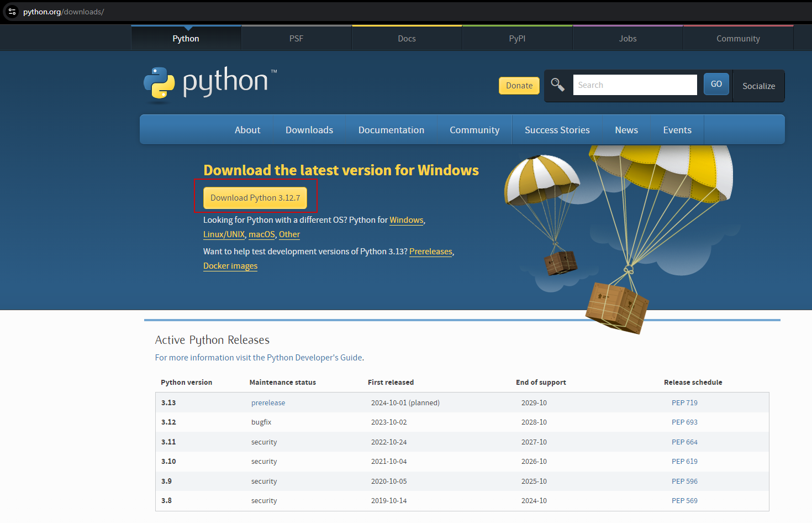
Task: Click the search magnifier icon
Action: (x=557, y=85)
